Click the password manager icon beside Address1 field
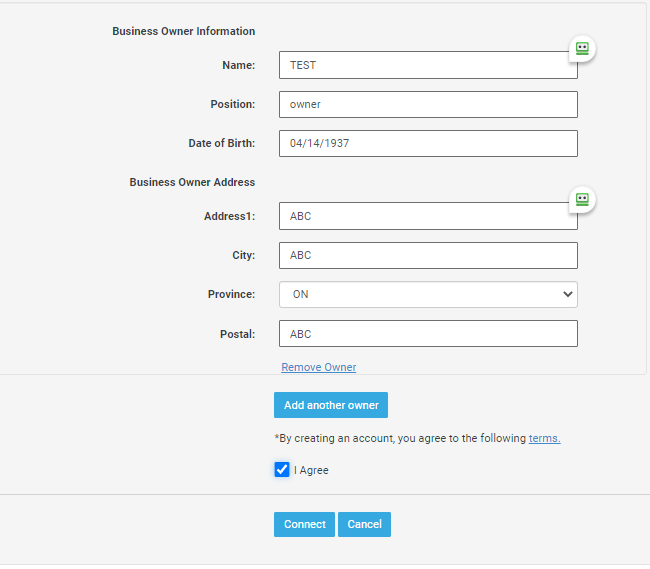Image resolution: width=650 pixels, height=569 pixels. click(582, 200)
